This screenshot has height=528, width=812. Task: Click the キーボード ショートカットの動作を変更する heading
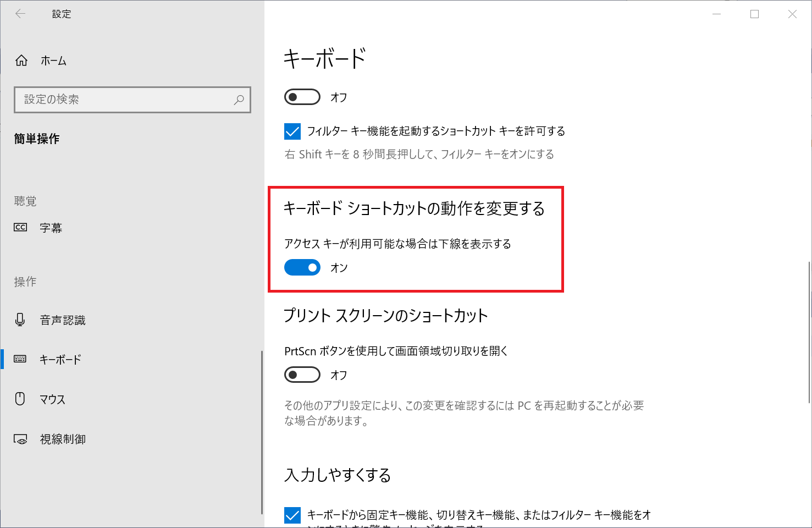click(x=415, y=208)
